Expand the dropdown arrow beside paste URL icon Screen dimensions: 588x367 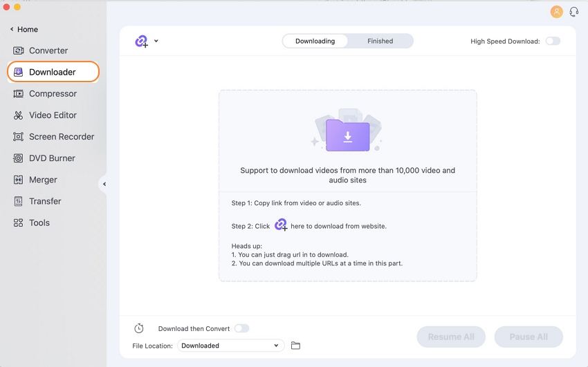(x=156, y=41)
